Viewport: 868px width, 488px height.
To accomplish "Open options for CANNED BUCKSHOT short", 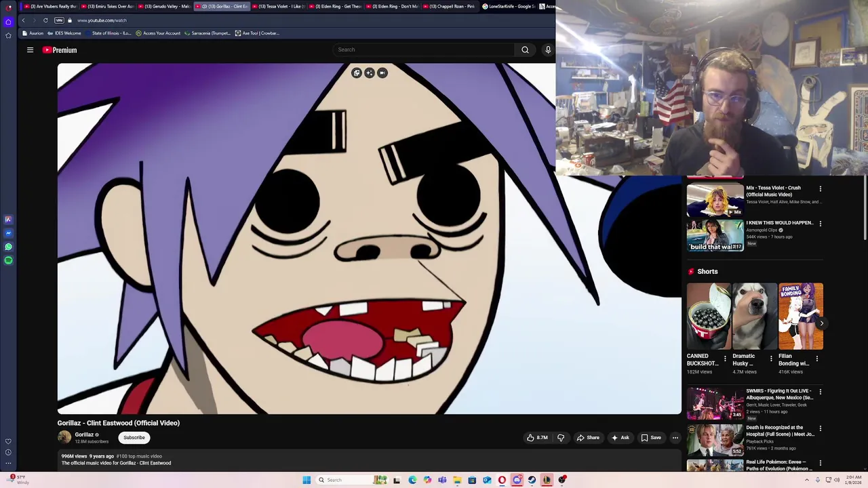I will (725, 359).
